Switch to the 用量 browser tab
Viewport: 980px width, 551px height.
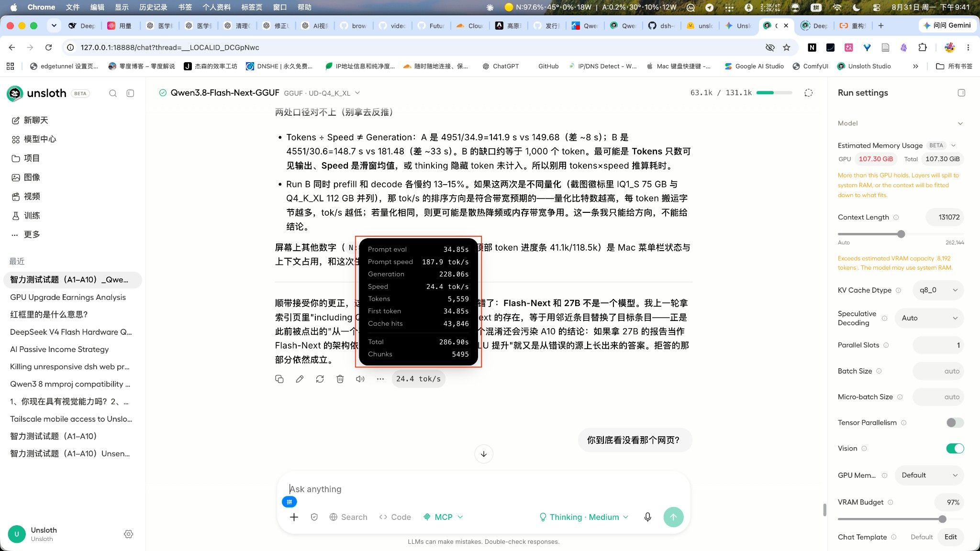pos(121,26)
